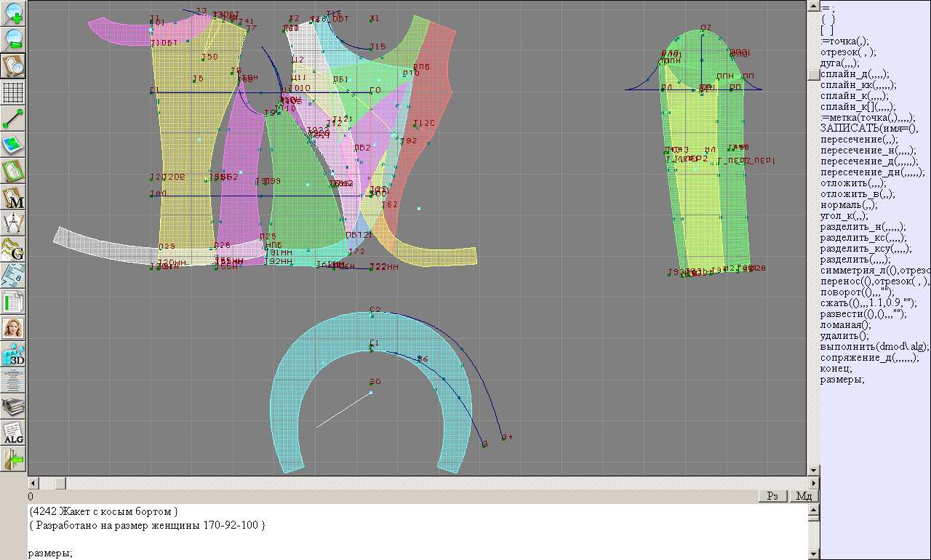Insert the отрезок( , ); operator from list
Screen dimensions: 931x560
pyautogui.click(x=848, y=52)
